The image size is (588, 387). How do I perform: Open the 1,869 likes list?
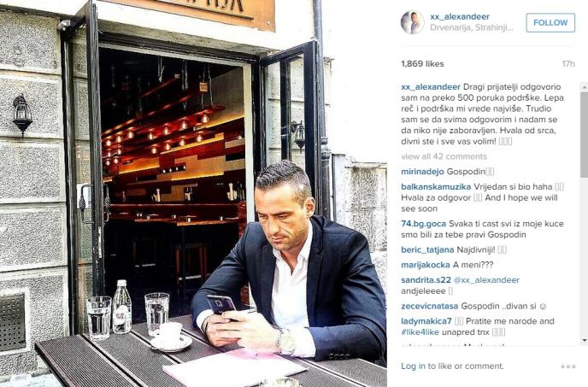click(x=422, y=64)
